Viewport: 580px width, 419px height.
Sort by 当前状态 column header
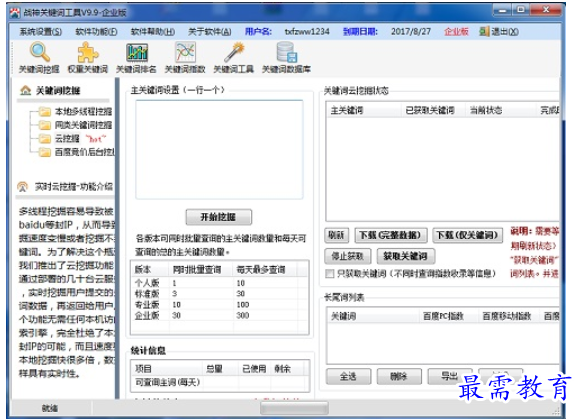click(x=501, y=110)
